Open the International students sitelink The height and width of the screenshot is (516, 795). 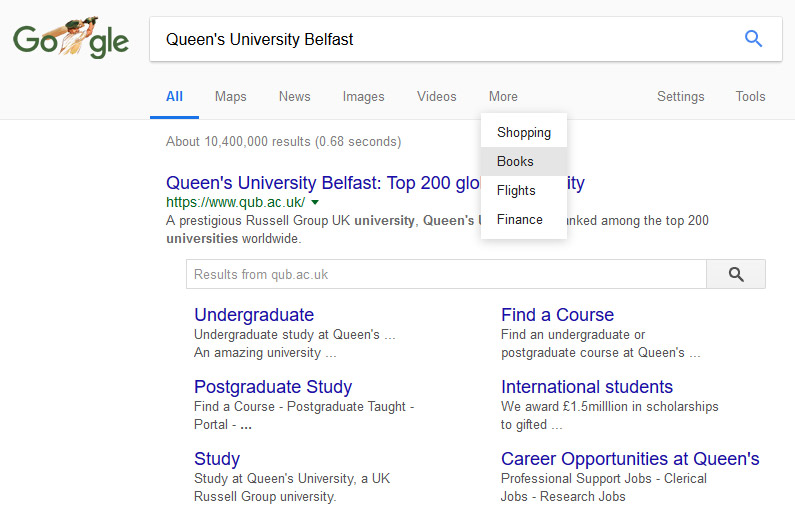(587, 387)
